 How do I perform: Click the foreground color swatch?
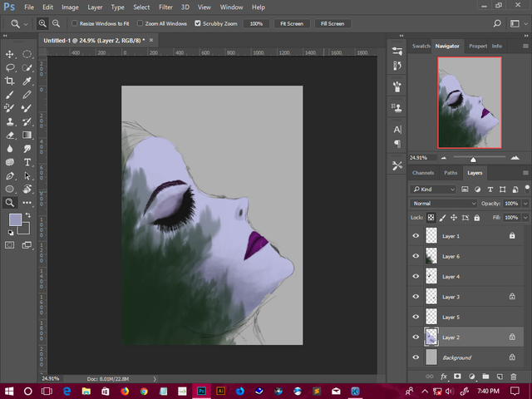15,219
